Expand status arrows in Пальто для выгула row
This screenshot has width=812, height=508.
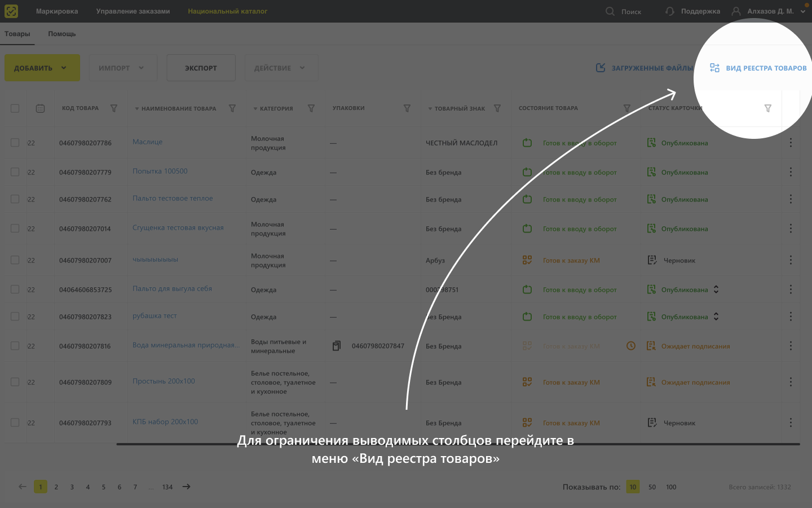pyautogui.click(x=716, y=290)
